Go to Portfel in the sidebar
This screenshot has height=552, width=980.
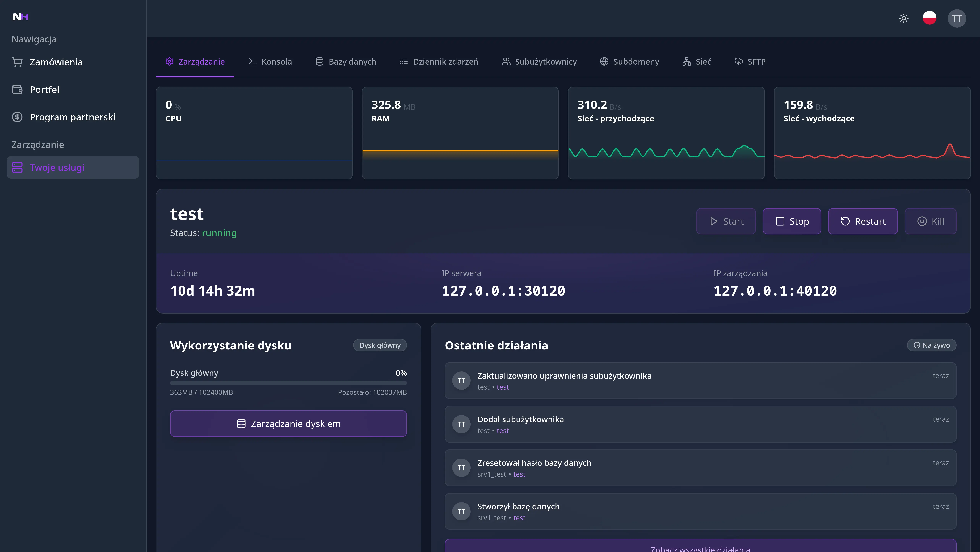tap(44, 89)
